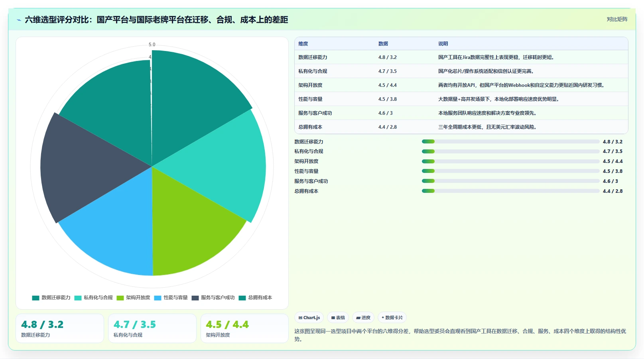Click description 本地服务团队响应速度
The image size is (644, 359).
(488, 113)
